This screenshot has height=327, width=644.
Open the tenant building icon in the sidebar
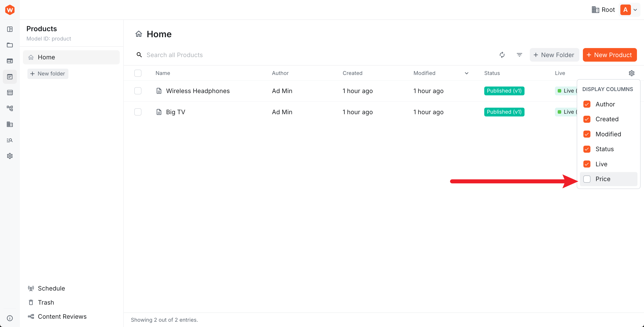(x=10, y=124)
